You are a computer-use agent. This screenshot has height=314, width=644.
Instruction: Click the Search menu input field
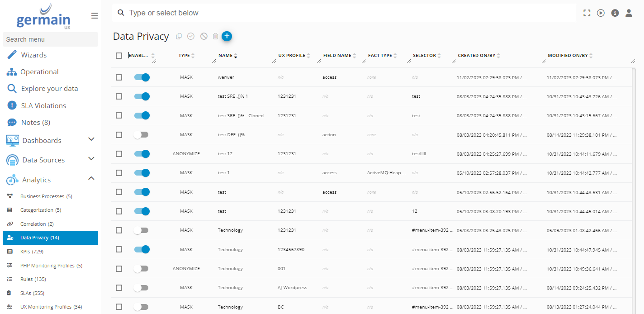pos(50,39)
